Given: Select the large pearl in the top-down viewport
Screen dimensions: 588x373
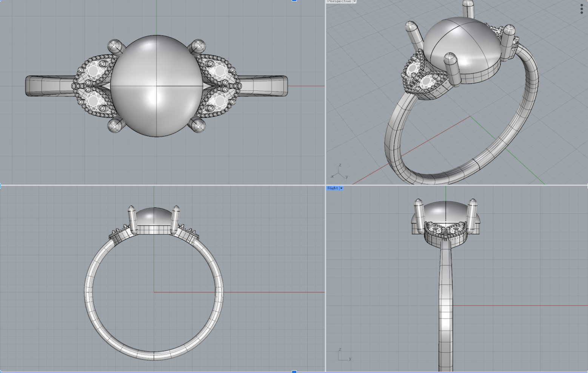Looking at the screenshot, I should (156, 86).
